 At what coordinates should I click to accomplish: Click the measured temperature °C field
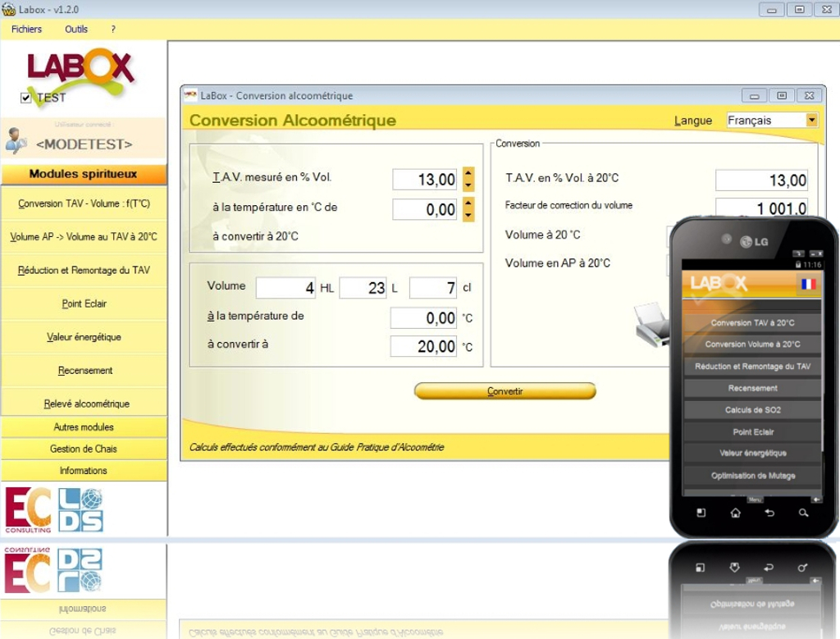(425, 209)
